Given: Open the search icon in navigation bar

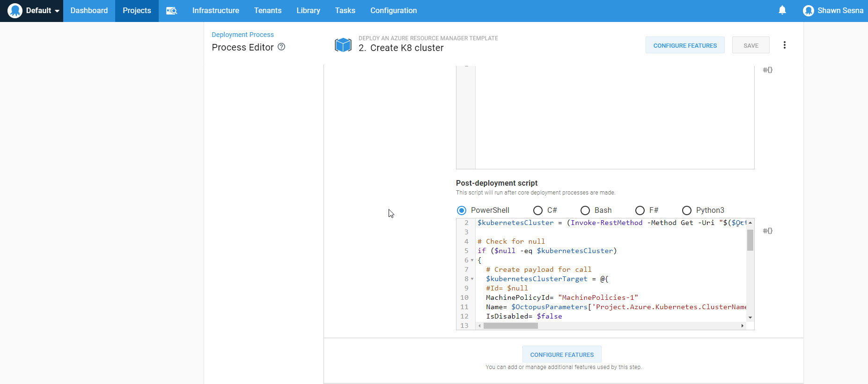Looking at the screenshot, I should pyautogui.click(x=171, y=11).
